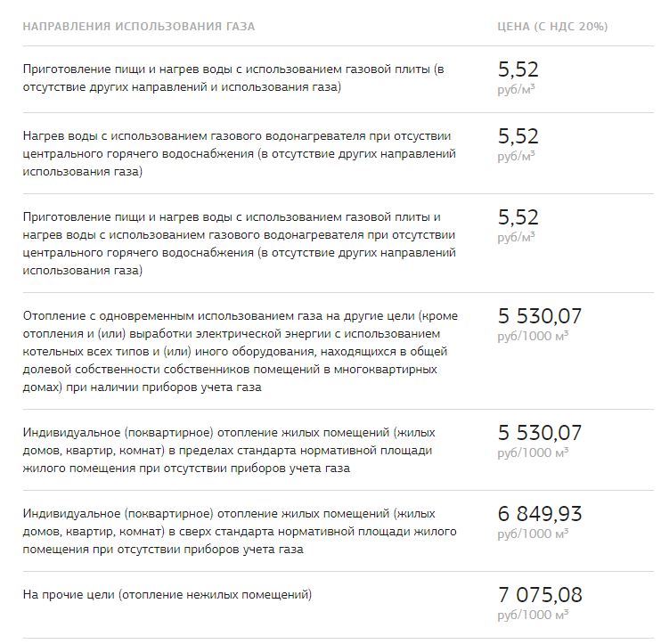Click heating with meters row 'руб/1000 м³' unit
Screen dimensions: 661x644
click(533, 336)
